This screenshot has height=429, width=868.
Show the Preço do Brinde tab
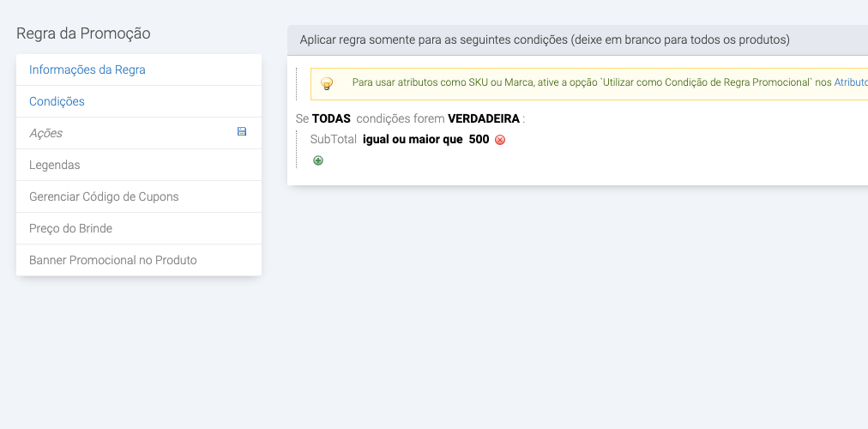tap(70, 228)
